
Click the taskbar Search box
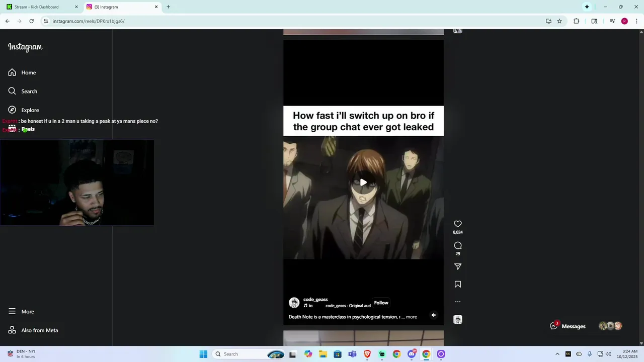click(250, 354)
